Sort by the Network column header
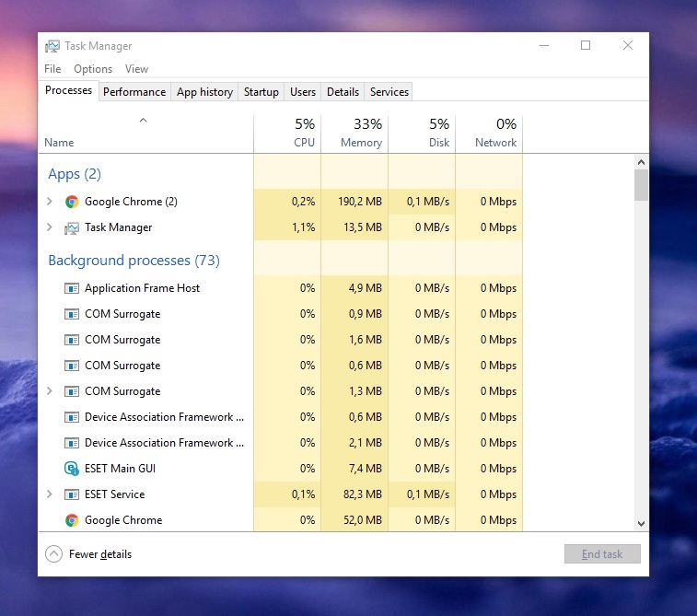This screenshot has height=616, width=697. (489, 134)
